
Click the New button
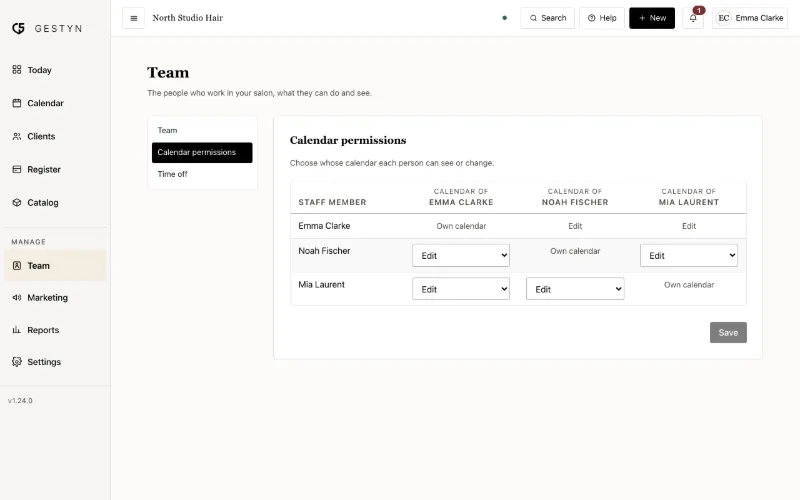point(652,18)
